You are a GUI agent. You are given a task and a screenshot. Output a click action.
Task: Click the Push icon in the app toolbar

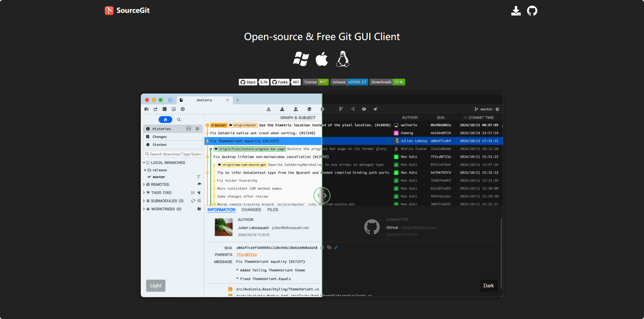point(296,109)
